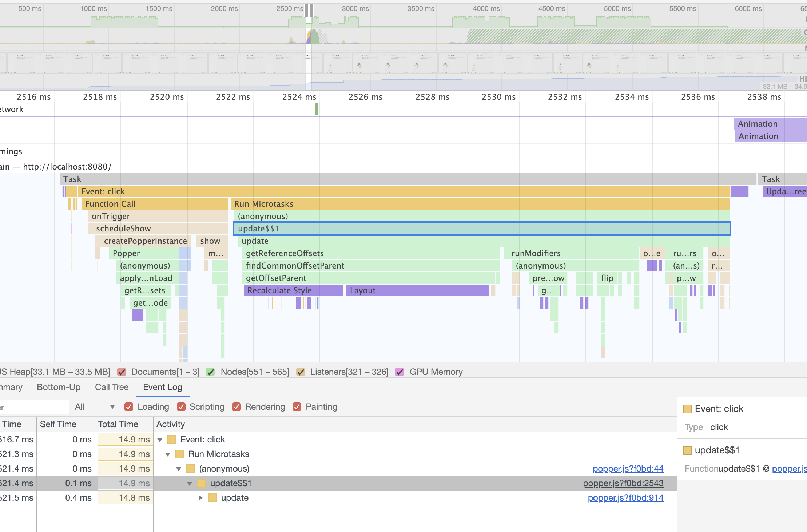This screenshot has height=532, width=807.
Task: Toggle the Nodes counter checkbox
Action: click(x=210, y=372)
